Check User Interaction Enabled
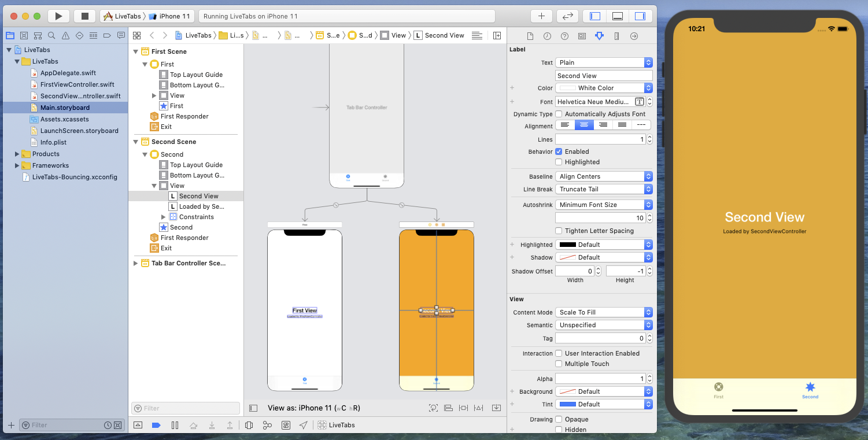 pos(559,353)
